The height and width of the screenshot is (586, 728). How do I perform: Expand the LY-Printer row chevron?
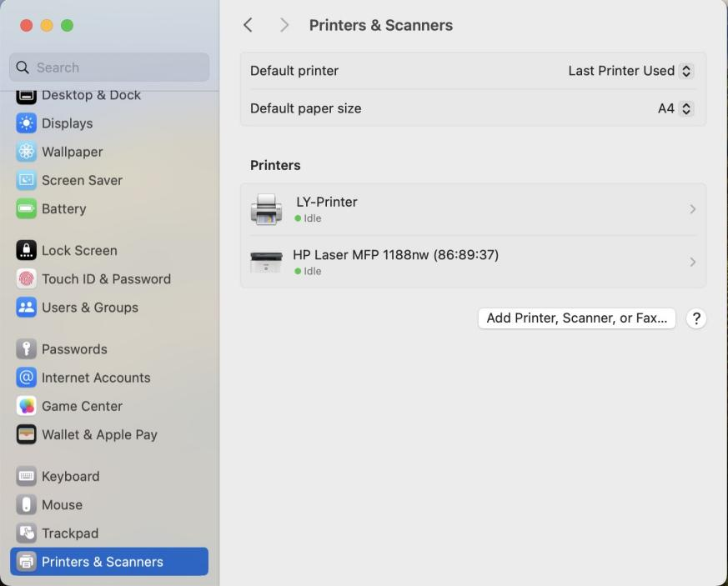(x=692, y=209)
